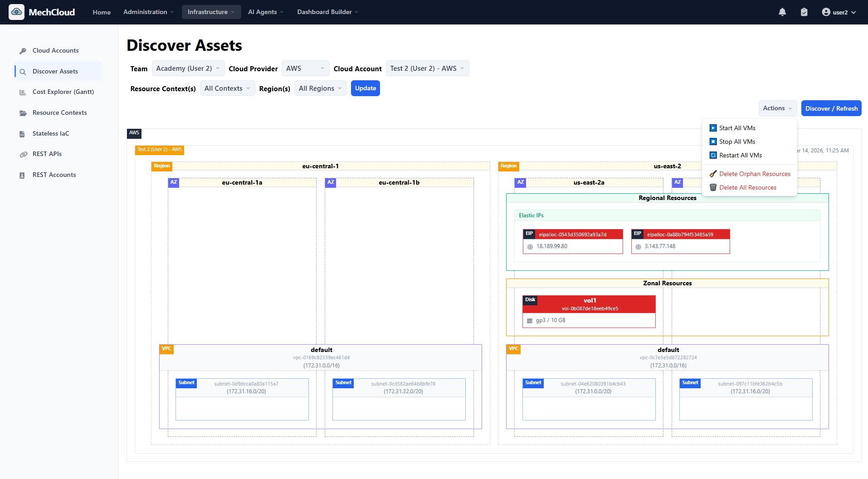Click the MechCloud logo icon
The image size is (868, 479).
pos(16,12)
